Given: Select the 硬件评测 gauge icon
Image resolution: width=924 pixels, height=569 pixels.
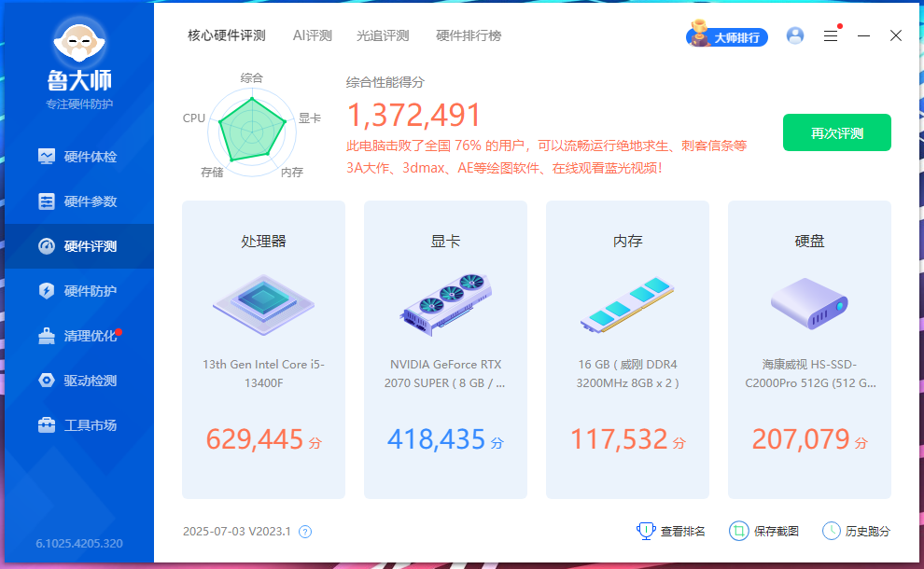Looking at the screenshot, I should [47, 245].
